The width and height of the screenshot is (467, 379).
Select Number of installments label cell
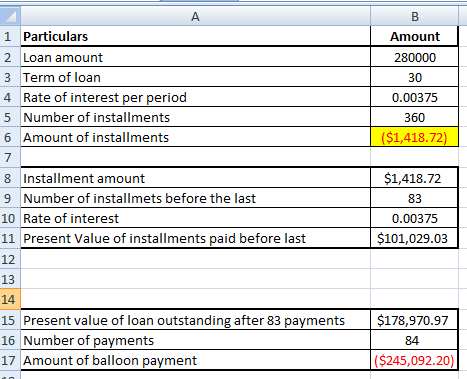195,117
